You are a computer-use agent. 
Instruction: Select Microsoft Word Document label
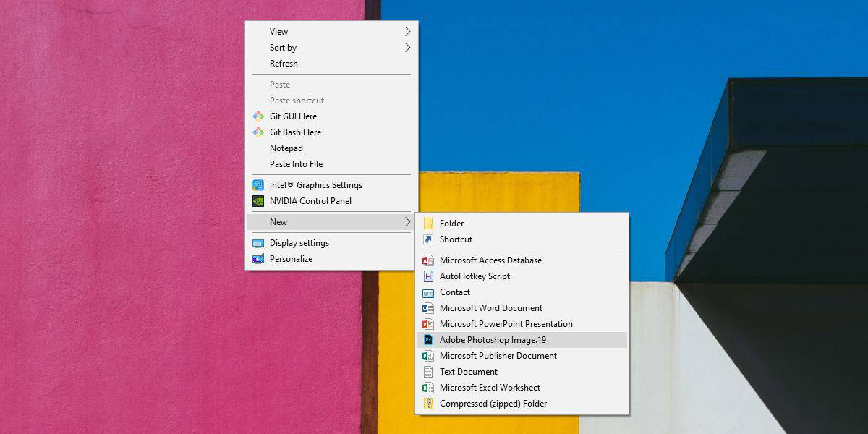pyautogui.click(x=491, y=308)
